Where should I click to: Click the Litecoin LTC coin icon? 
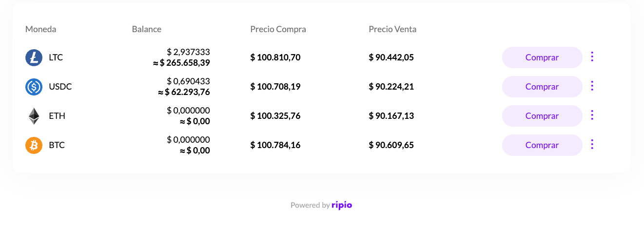(x=34, y=57)
